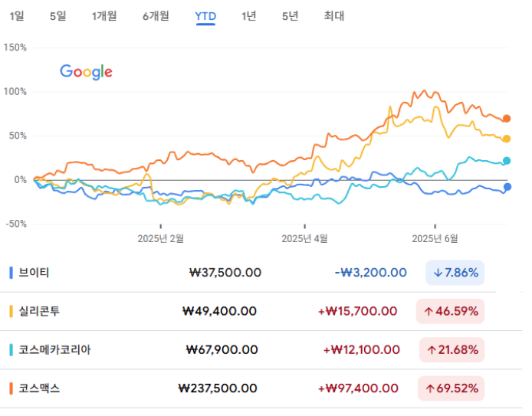
Task: Select the YTD tab
Action: 205,16
